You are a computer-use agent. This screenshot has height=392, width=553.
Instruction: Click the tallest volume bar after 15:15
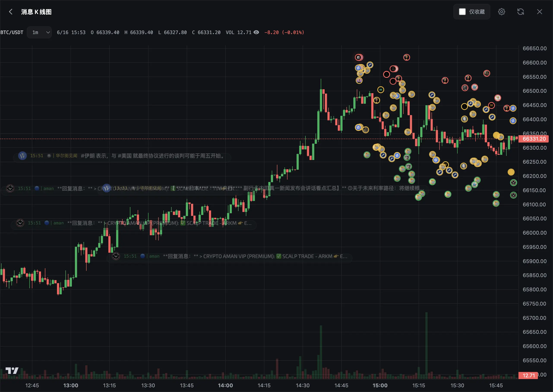pyautogui.click(x=427, y=345)
